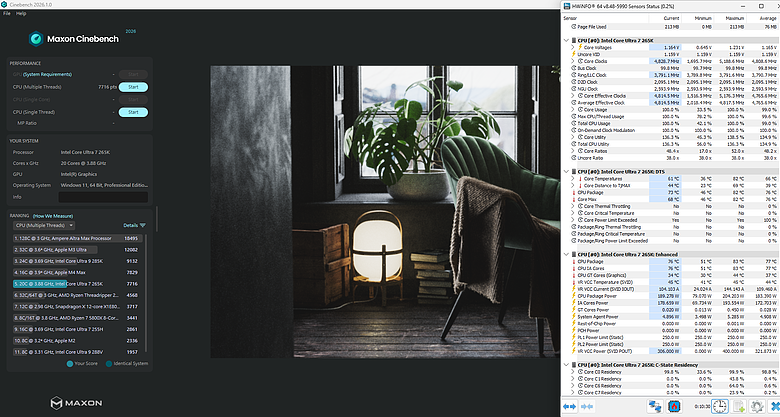
Task: Expand the Core Clocks row
Action: pyautogui.click(x=573, y=61)
